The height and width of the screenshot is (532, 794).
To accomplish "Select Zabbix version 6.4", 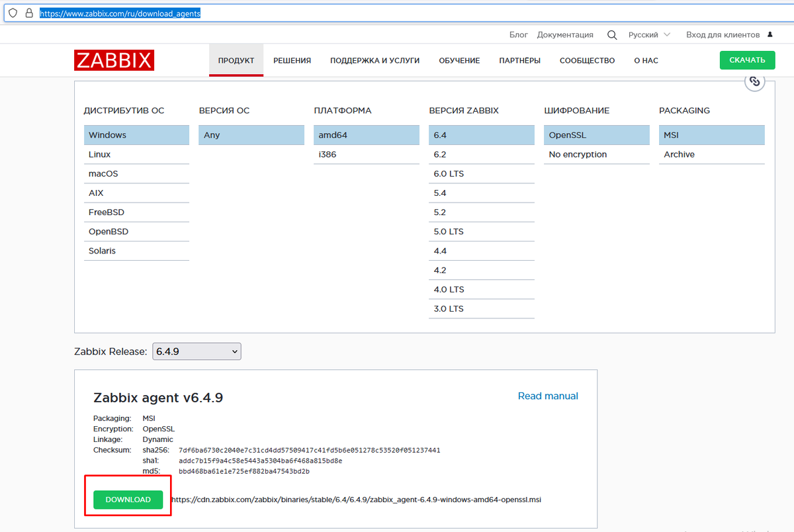I will [x=482, y=135].
